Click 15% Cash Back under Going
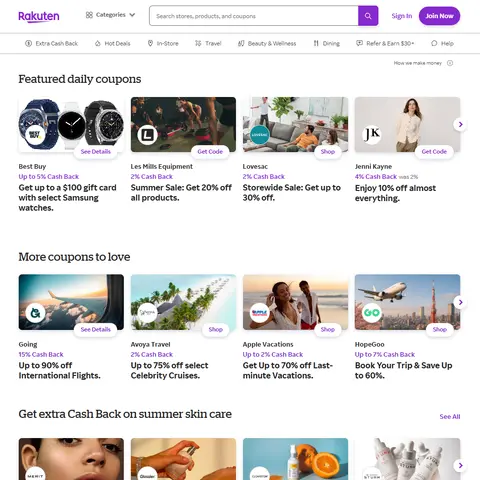This screenshot has width=480, height=480. click(x=41, y=354)
